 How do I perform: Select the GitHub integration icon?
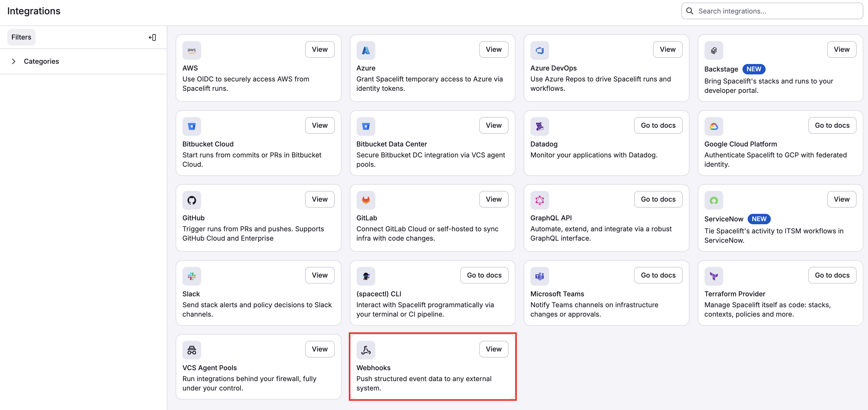pyautogui.click(x=192, y=200)
